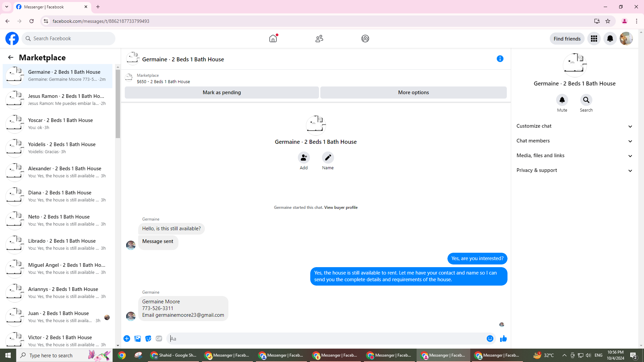Open the Windows Start menu
This screenshot has width=644, height=362.
(8, 355)
